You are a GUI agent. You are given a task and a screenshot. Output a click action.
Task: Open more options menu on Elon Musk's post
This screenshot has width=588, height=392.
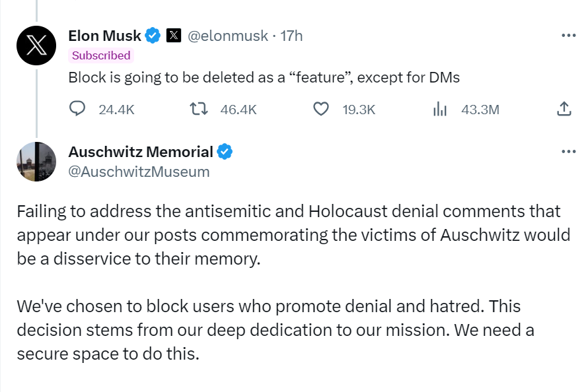[568, 35]
